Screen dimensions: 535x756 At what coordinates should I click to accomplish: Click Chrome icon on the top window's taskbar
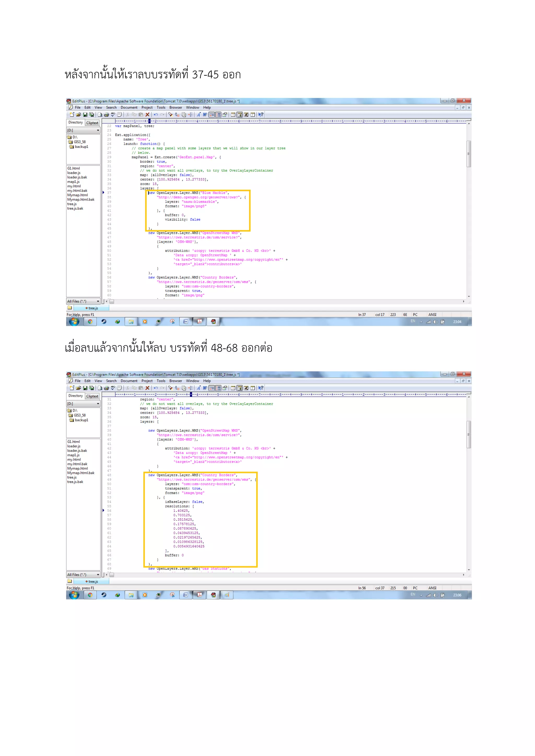[x=90, y=322]
